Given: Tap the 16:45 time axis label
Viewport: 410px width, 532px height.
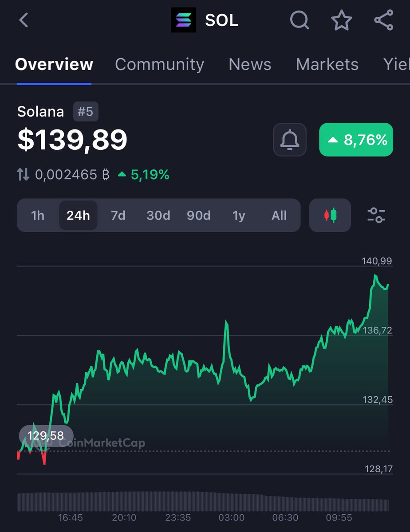Looking at the screenshot, I should (x=71, y=517).
